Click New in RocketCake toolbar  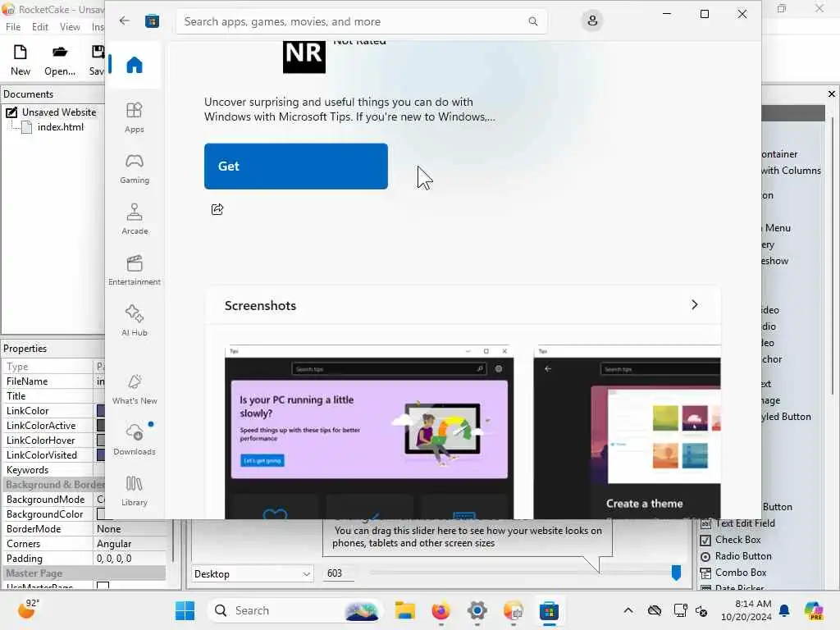(21, 60)
